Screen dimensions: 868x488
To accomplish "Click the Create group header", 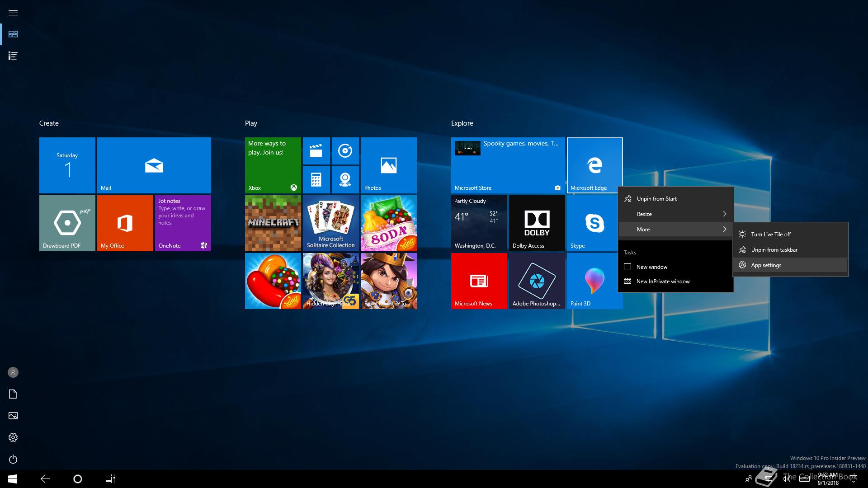I will pos(49,123).
